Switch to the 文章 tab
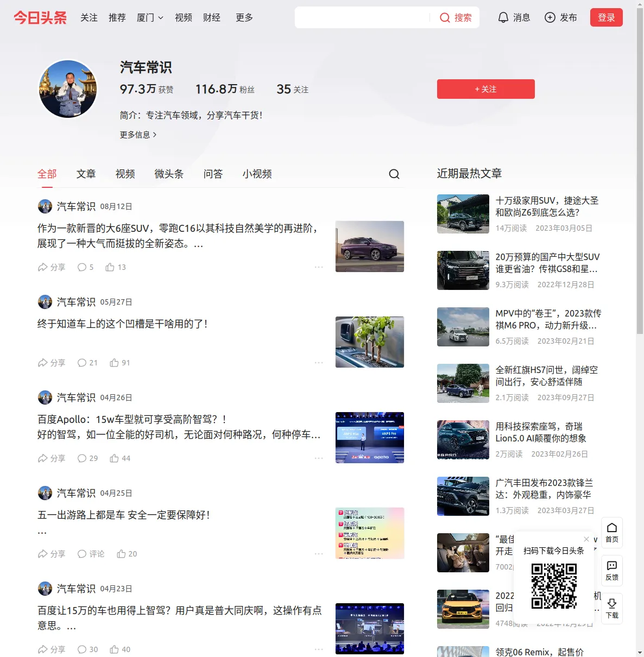This screenshot has height=657, width=644. 86,174
